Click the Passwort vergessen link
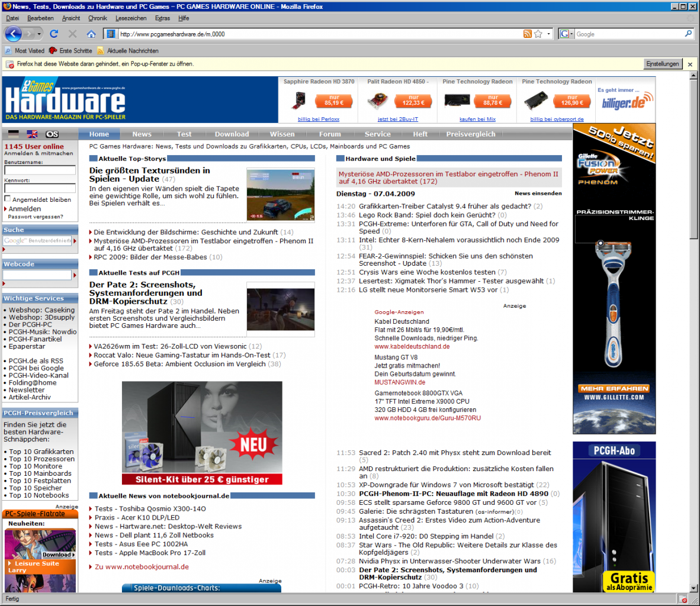 (x=36, y=217)
